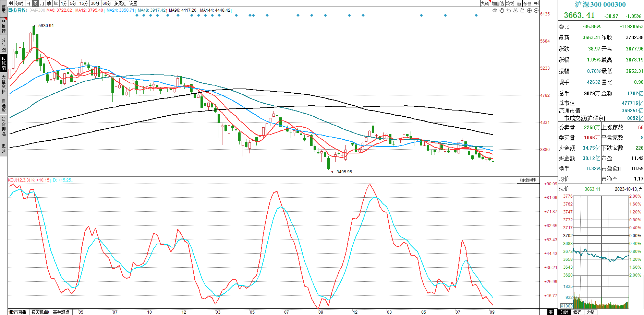Click the eye visibility icon above the chart
The height and width of the screenshot is (315, 644).
[495, 11]
